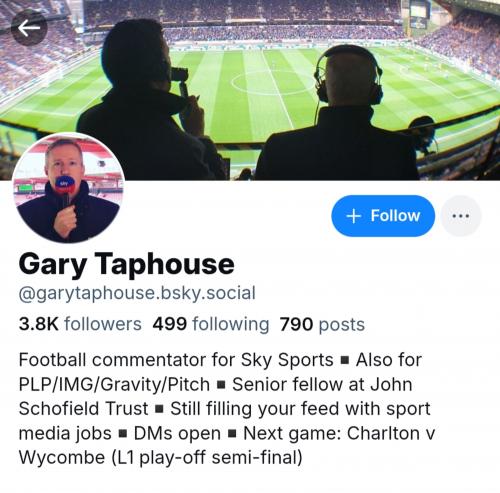Click the headphone-wearing commentator in banner
This screenshot has width=500, height=493.
(338, 115)
